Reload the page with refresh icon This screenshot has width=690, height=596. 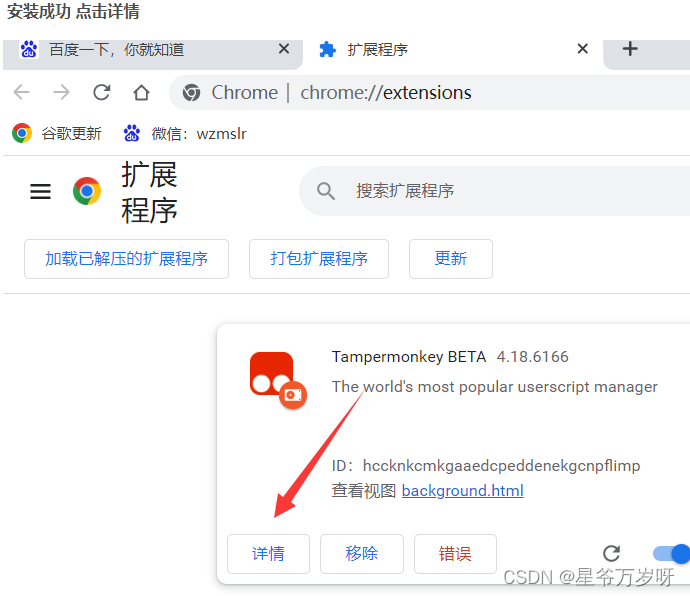(x=102, y=92)
